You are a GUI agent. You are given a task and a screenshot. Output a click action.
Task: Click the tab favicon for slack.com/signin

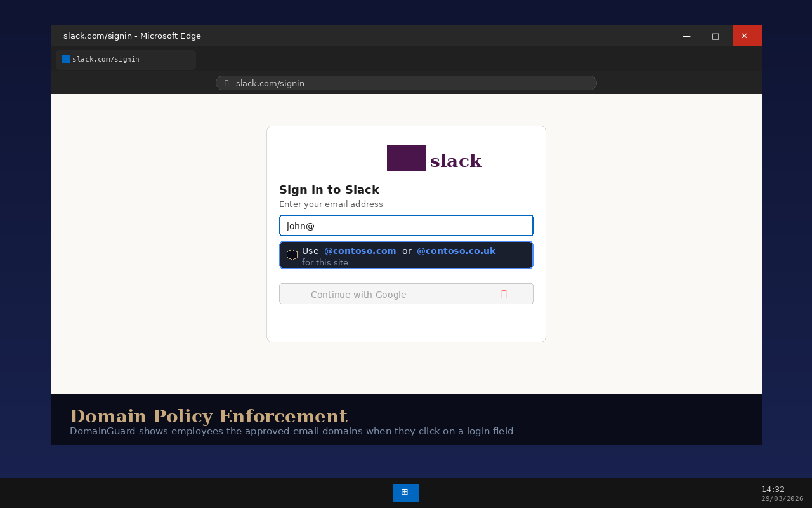click(x=66, y=59)
